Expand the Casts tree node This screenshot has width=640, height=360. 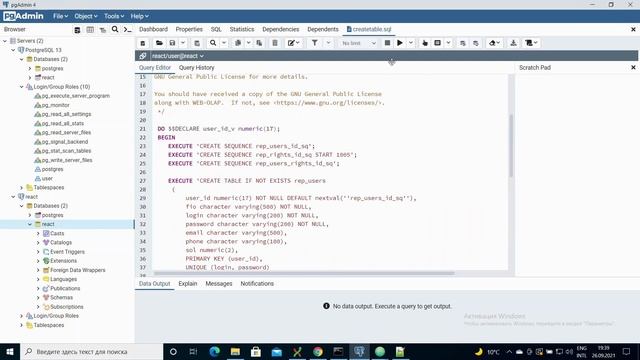[38, 233]
